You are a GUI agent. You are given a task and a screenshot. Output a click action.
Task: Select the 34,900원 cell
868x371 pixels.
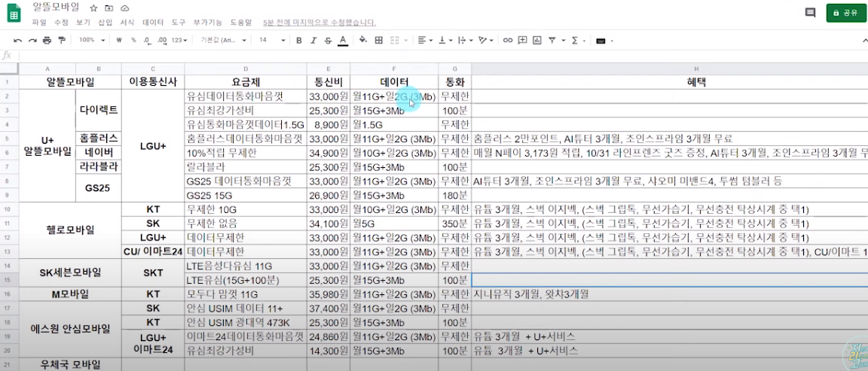(329, 154)
